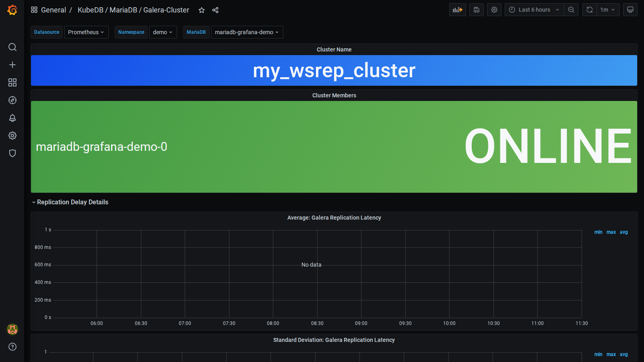Screen dimensions: 644x362
Task: Click the Cluster Members panel title
Action: (334, 95)
